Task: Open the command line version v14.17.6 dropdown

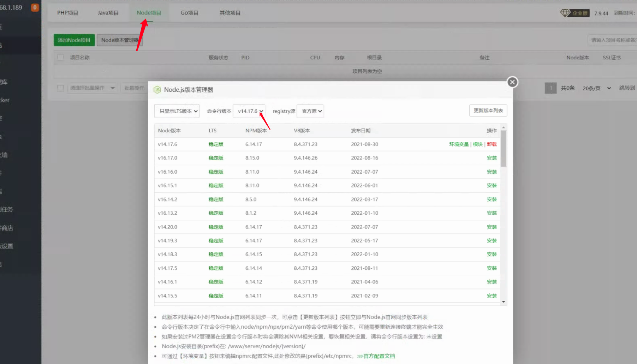Action: tap(249, 111)
